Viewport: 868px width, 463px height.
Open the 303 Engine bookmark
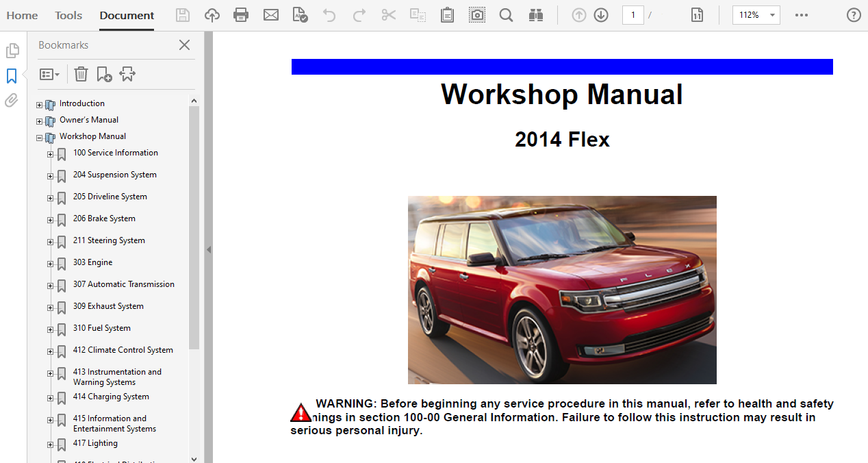[92, 262]
